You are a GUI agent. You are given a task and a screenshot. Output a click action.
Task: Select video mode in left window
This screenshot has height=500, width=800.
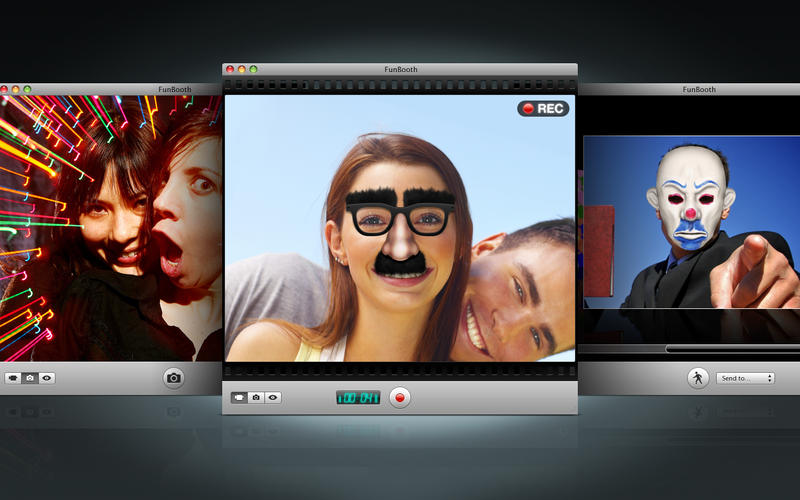click(x=13, y=378)
